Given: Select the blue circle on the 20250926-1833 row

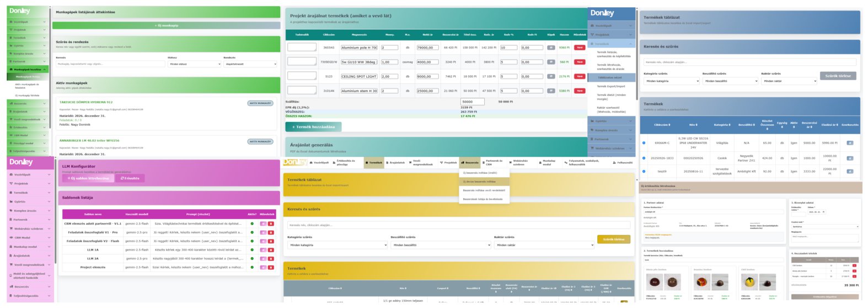Looking at the screenshot, I should 644,158.
